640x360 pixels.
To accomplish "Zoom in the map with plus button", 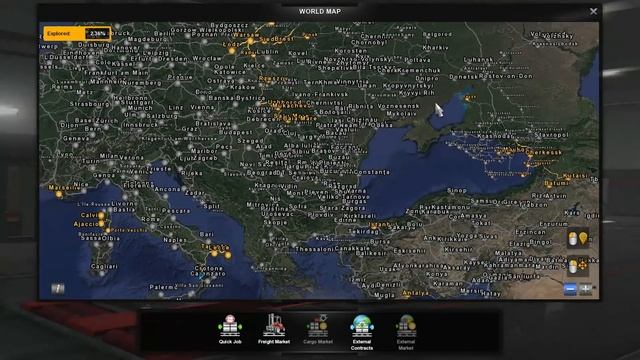I will [585, 289].
